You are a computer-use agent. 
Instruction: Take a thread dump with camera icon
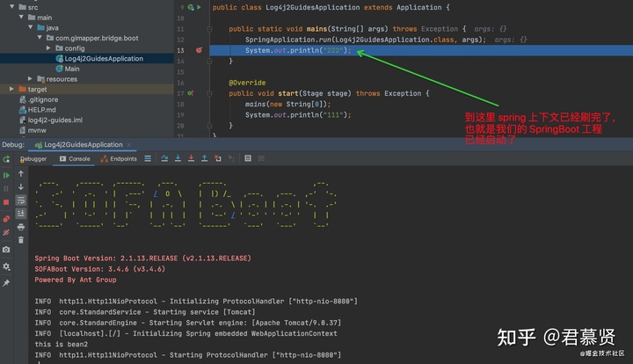6,250
